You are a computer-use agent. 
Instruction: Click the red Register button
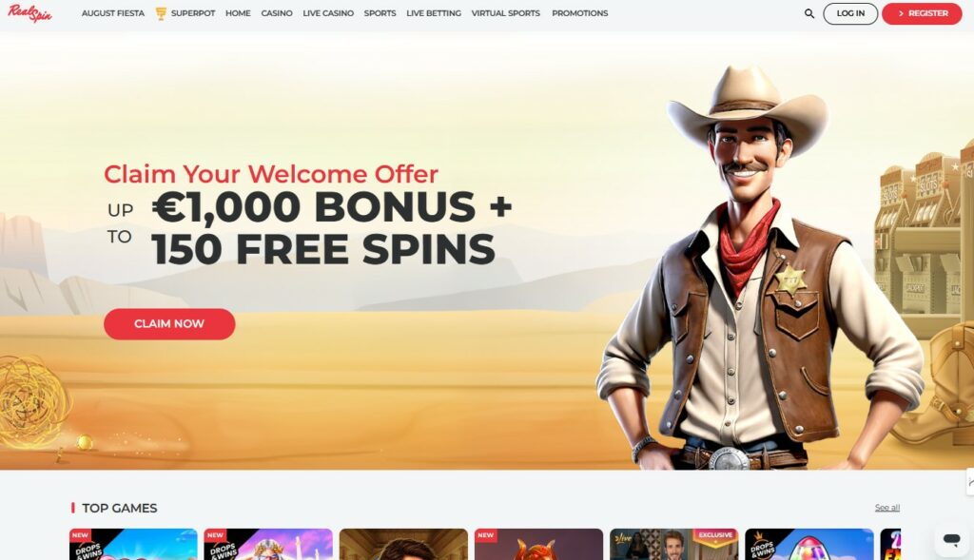(922, 13)
